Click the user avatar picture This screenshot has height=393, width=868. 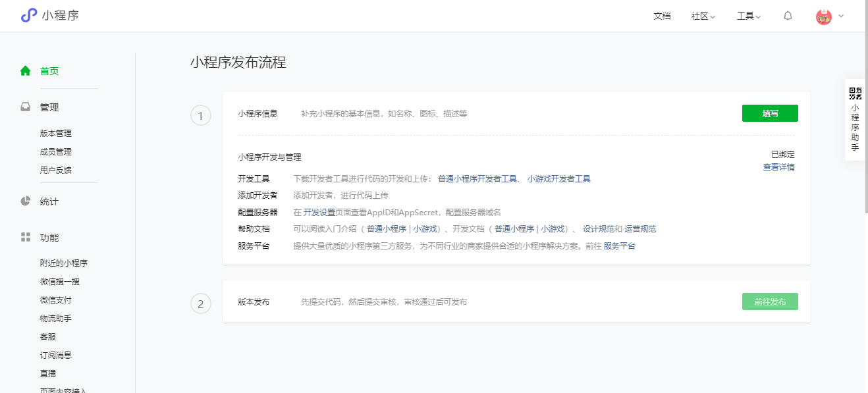pos(823,16)
